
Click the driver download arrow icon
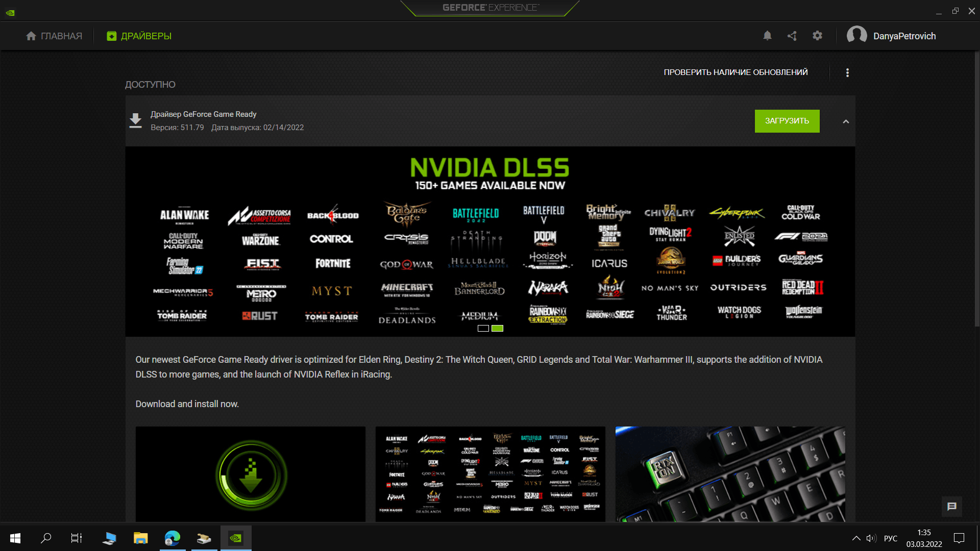(x=135, y=121)
